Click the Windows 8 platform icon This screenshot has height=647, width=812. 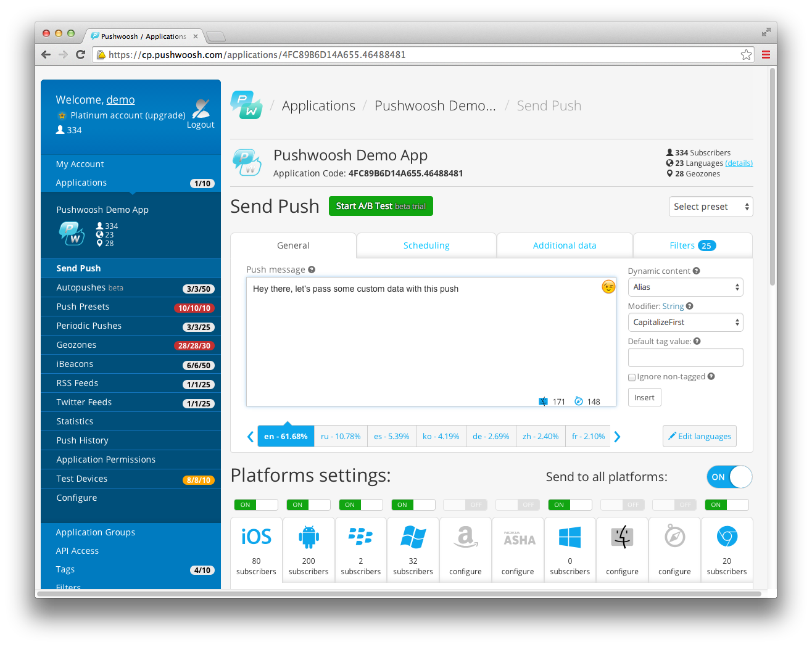coord(570,537)
